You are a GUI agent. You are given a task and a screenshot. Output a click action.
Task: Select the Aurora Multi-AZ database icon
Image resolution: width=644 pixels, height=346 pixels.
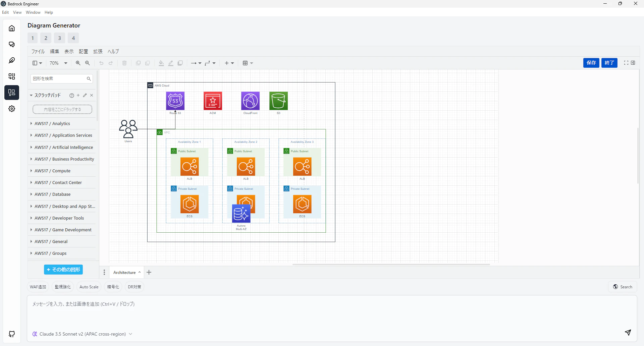(x=241, y=214)
